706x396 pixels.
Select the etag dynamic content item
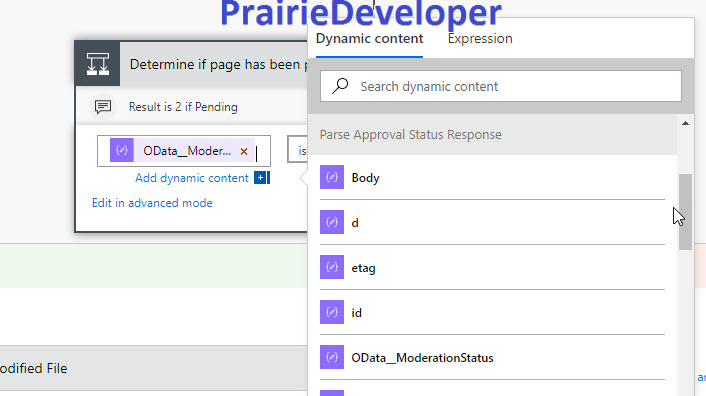tap(492, 268)
